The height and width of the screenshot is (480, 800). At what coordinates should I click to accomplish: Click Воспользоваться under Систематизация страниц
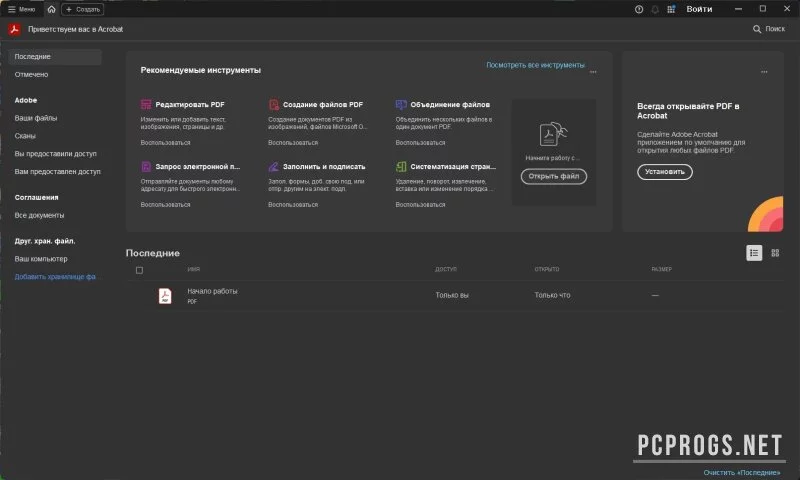(x=420, y=205)
